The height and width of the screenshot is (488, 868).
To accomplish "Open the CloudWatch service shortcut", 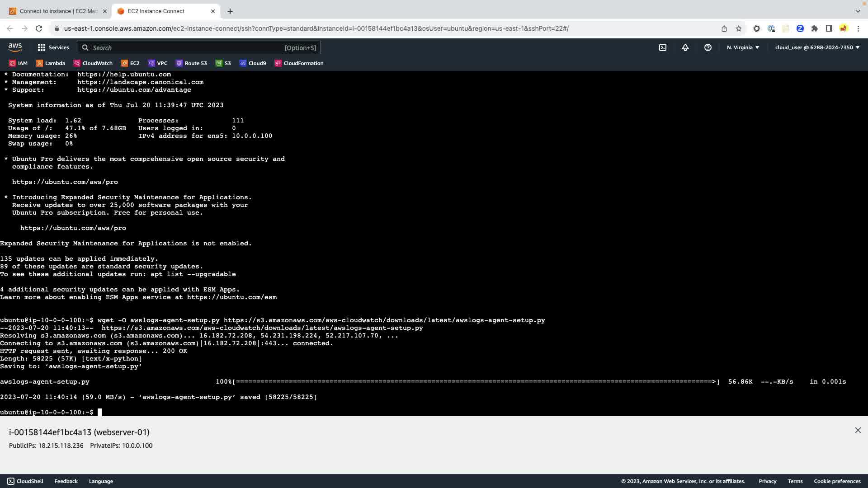I will pyautogui.click(x=93, y=63).
